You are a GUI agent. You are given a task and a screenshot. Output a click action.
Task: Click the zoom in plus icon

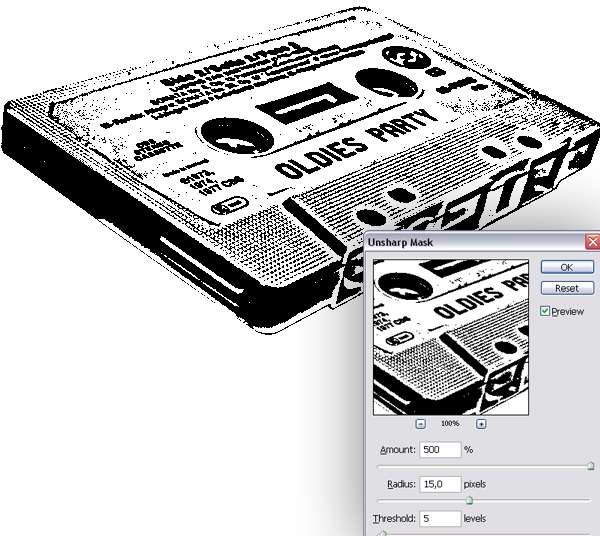pos(481,424)
